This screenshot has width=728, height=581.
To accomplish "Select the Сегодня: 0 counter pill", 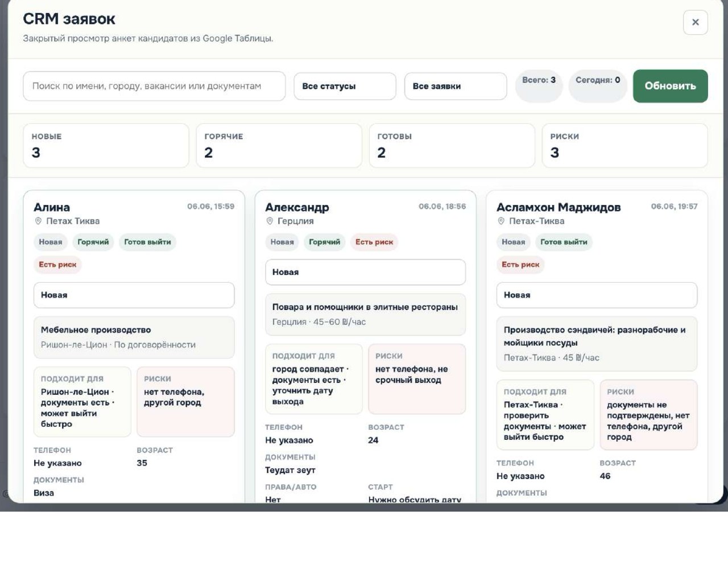I will [x=598, y=86].
